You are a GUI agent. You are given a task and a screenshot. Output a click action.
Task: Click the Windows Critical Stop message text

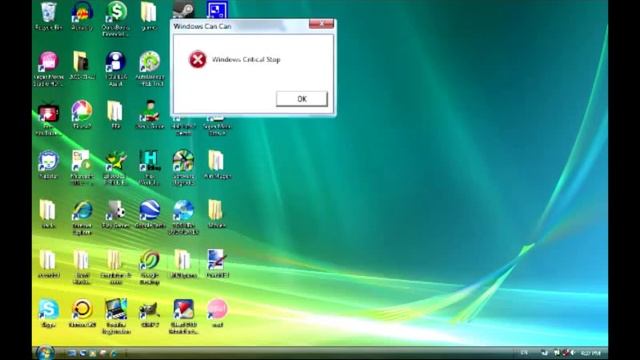246,60
